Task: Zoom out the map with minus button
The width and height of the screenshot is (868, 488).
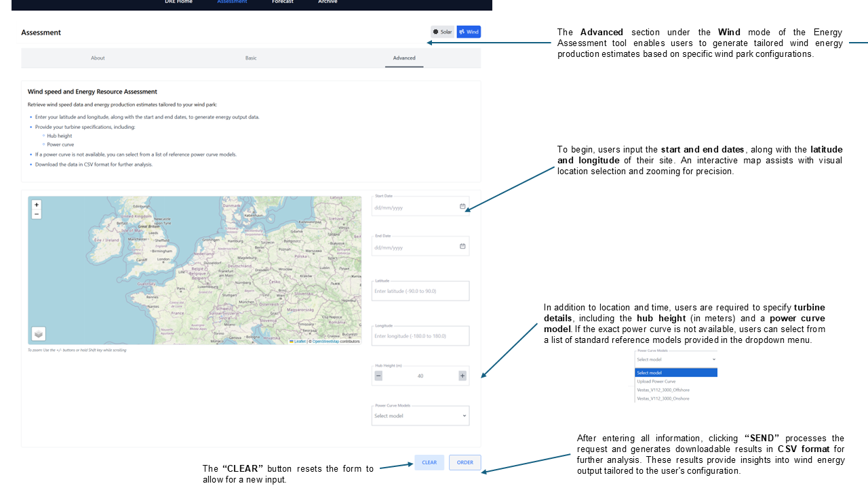Action: pyautogui.click(x=37, y=214)
